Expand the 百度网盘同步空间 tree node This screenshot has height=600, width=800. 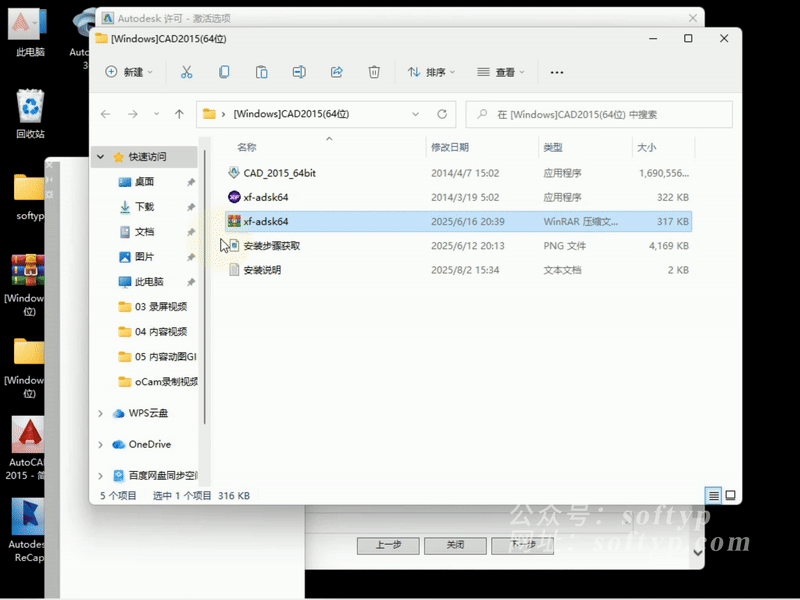pyautogui.click(x=101, y=476)
